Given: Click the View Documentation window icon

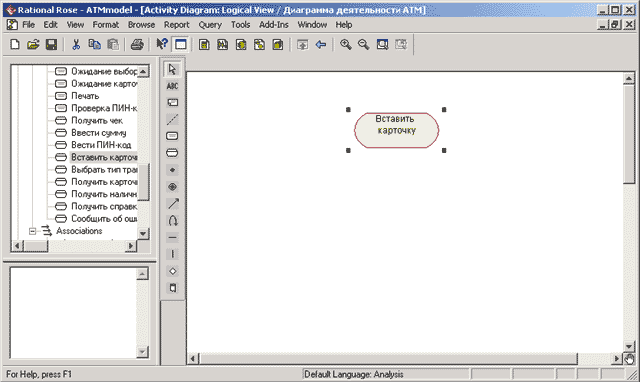Looking at the screenshot, I should tap(181, 44).
